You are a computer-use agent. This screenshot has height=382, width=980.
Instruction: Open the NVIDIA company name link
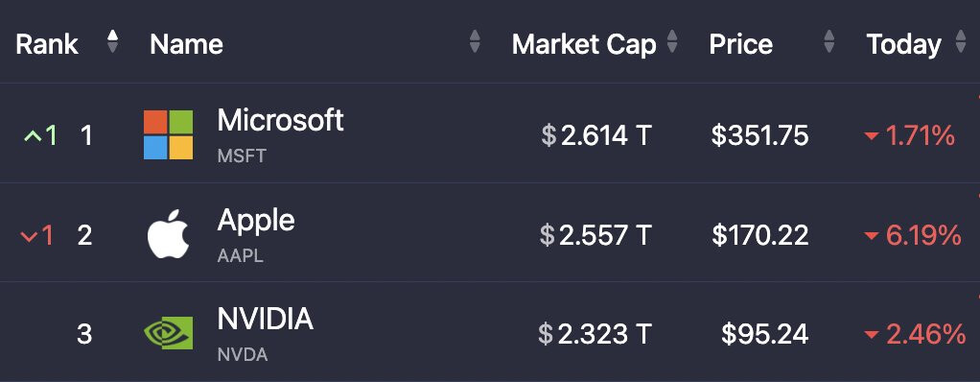point(265,319)
